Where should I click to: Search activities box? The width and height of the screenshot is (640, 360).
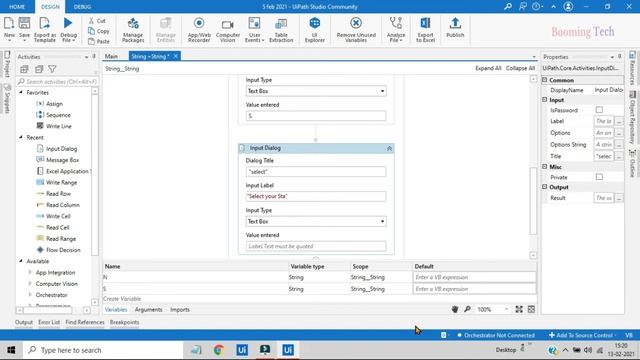(58, 82)
